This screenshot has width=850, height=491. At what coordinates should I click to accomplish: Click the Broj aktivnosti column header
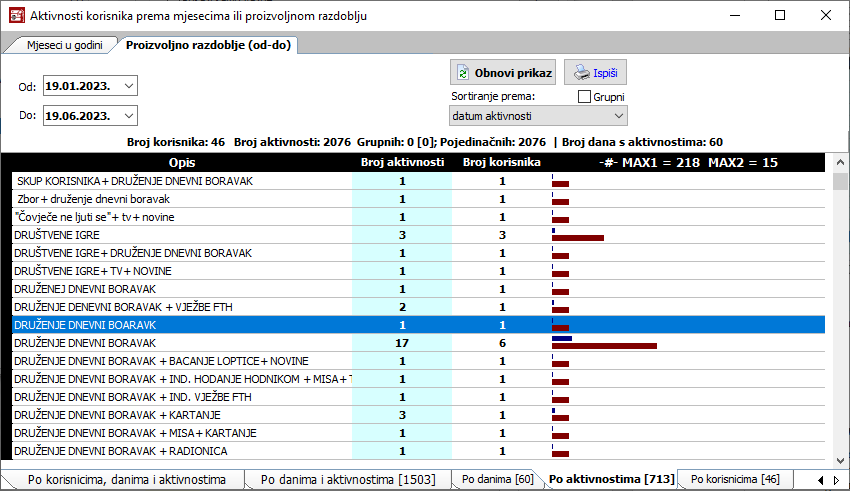(402, 162)
